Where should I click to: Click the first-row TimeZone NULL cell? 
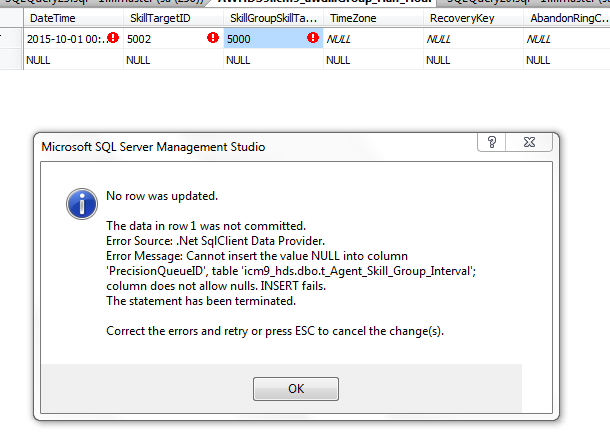[x=372, y=39]
